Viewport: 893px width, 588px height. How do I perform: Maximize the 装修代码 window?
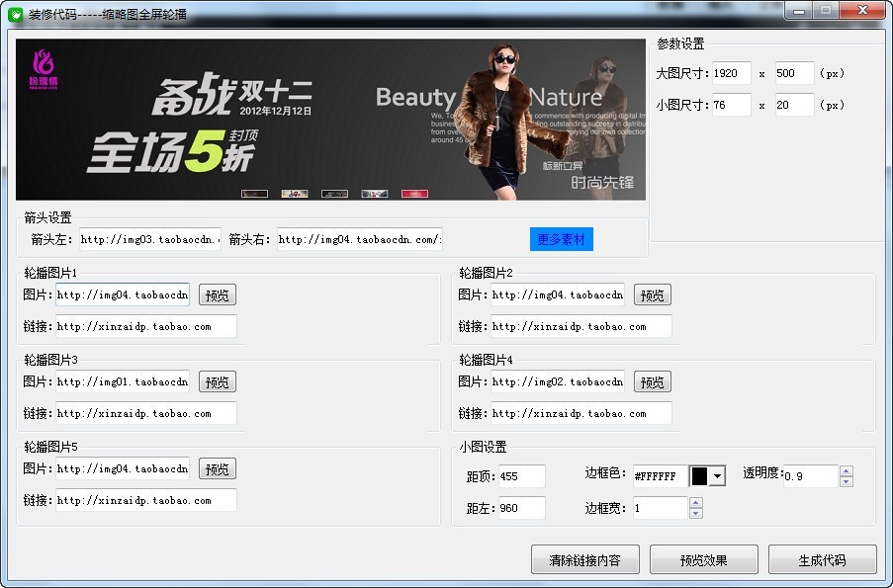pos(825,10)
